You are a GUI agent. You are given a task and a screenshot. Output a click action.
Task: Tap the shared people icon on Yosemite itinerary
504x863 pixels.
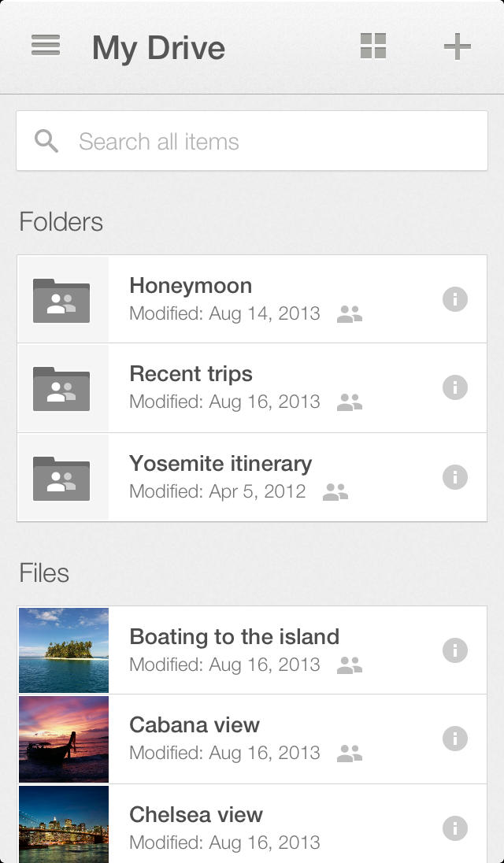tap(337, 492)
